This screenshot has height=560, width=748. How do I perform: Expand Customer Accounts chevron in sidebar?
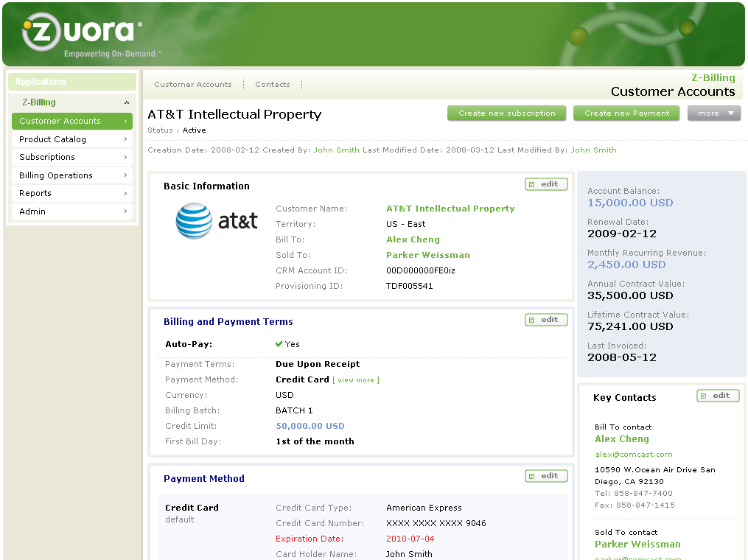(125, 121)
